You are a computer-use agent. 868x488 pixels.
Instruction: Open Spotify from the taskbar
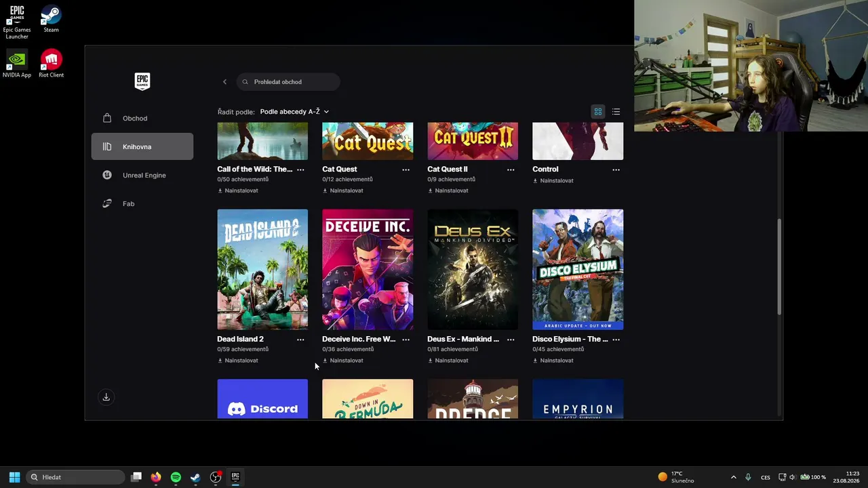click(176, 477)
